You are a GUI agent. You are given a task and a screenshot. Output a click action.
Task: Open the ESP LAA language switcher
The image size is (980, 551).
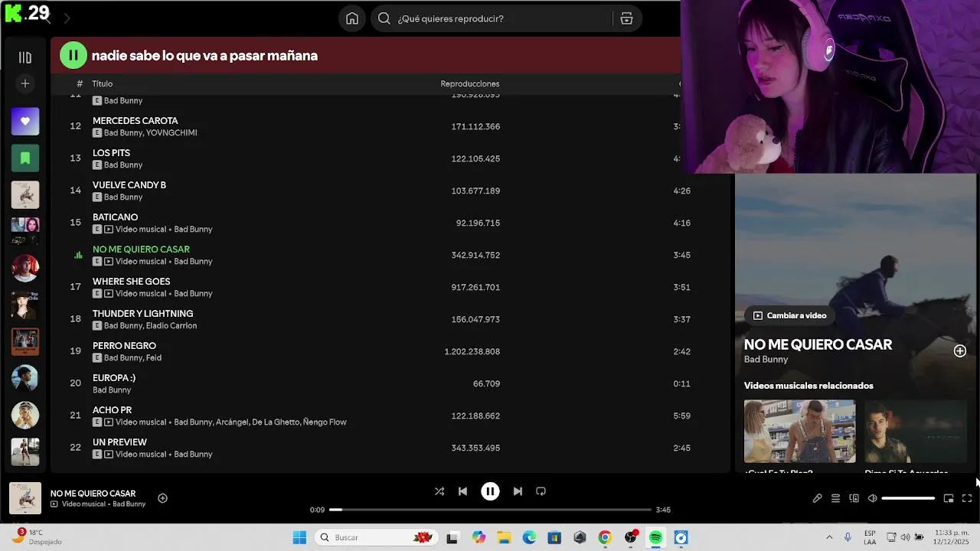[870, 537]
